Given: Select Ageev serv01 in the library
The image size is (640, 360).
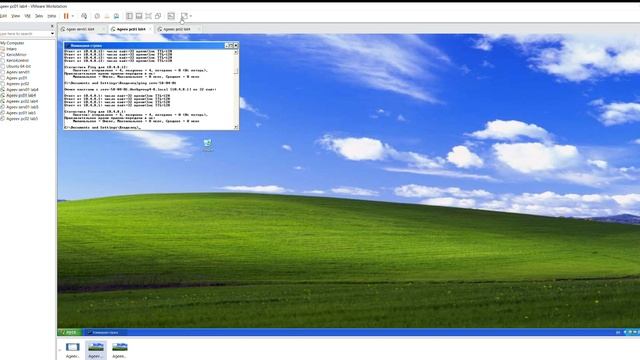Looking at the screenshot, I should click(x=18, y=72).
